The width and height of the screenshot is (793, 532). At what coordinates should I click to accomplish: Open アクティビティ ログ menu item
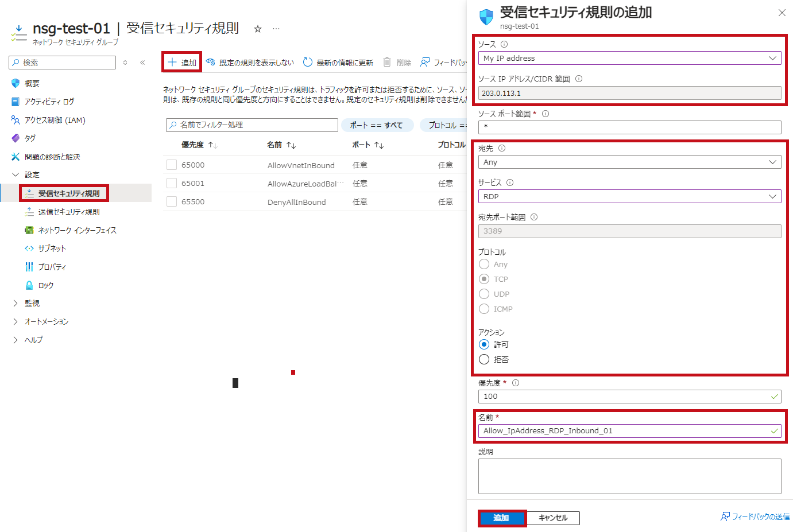click(x=49, y=102)
